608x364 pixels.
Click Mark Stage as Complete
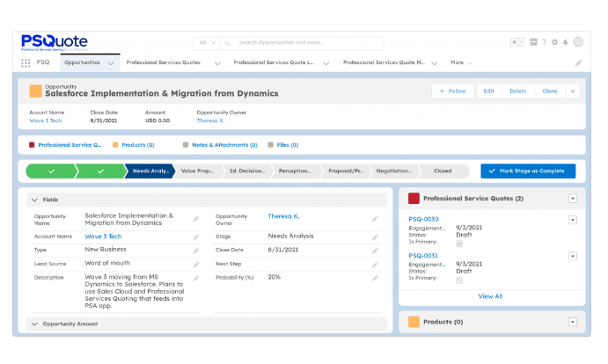(528, 171)
